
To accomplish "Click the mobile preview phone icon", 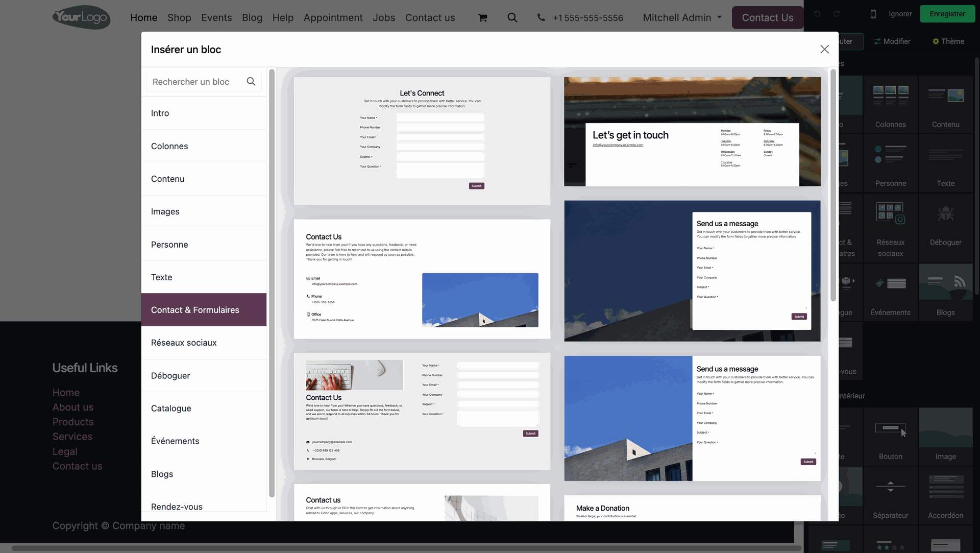I will click(873, 14).
